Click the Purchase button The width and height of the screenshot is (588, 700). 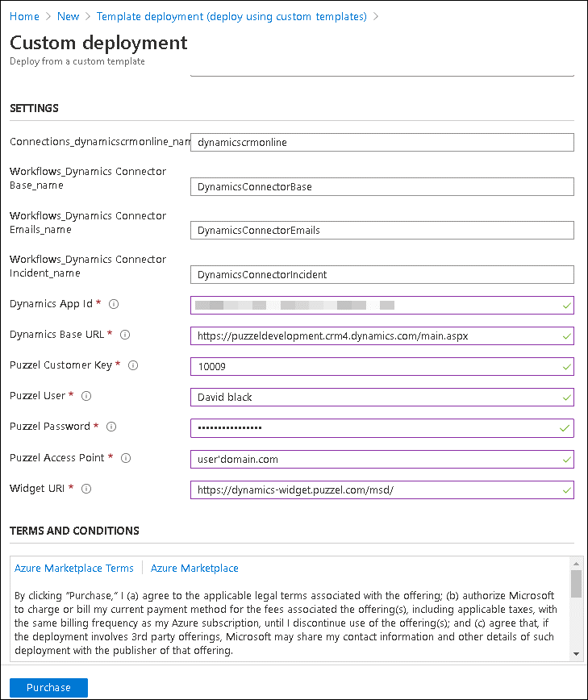48,688
